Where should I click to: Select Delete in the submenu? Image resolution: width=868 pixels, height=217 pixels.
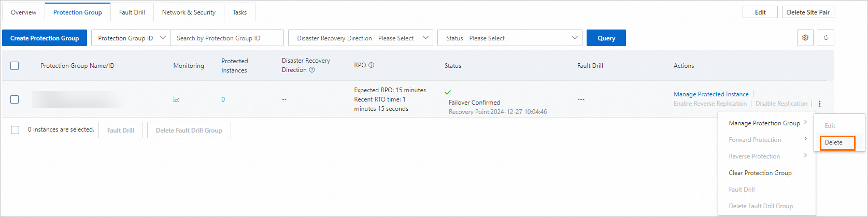[834, 142]
